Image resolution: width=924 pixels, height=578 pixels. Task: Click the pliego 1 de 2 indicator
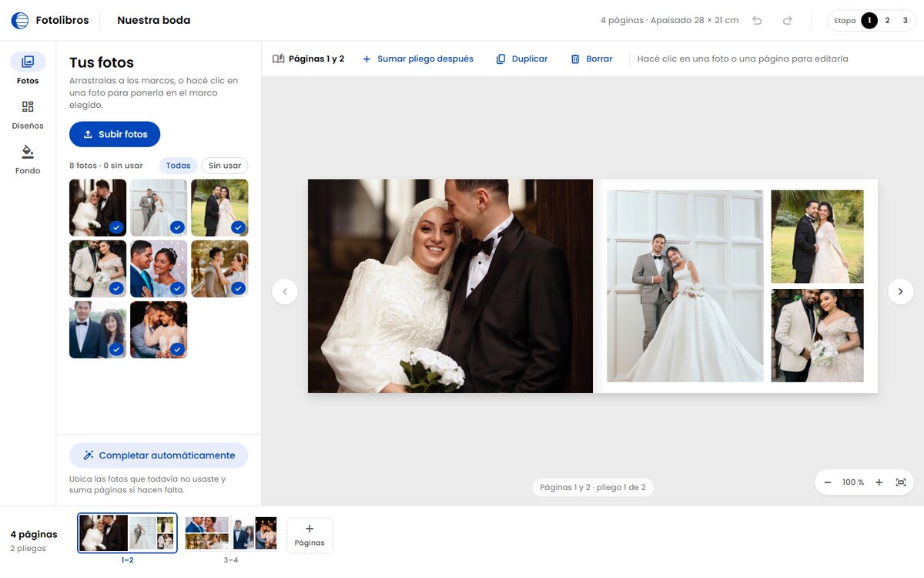pyautogui.click(x=593, y=487)
